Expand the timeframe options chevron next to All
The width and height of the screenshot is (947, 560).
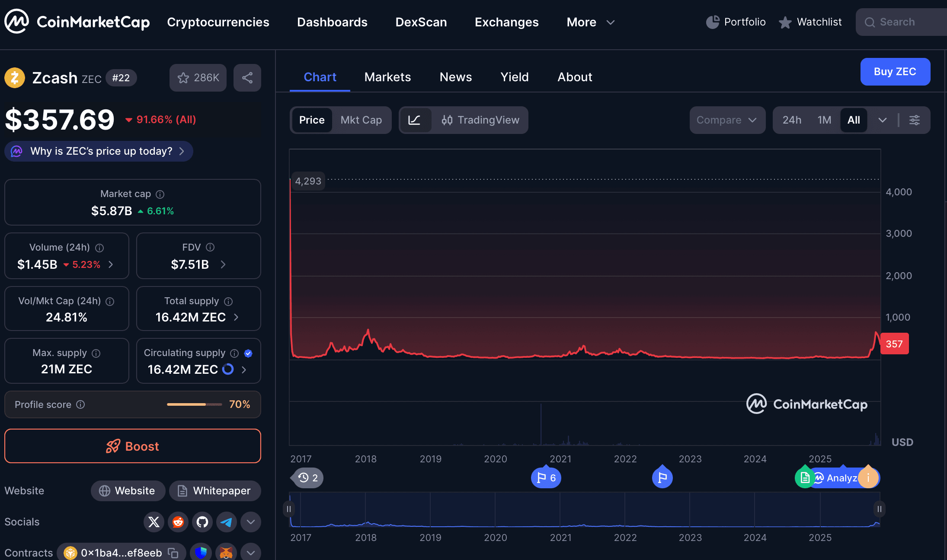[x=882, y=120]
